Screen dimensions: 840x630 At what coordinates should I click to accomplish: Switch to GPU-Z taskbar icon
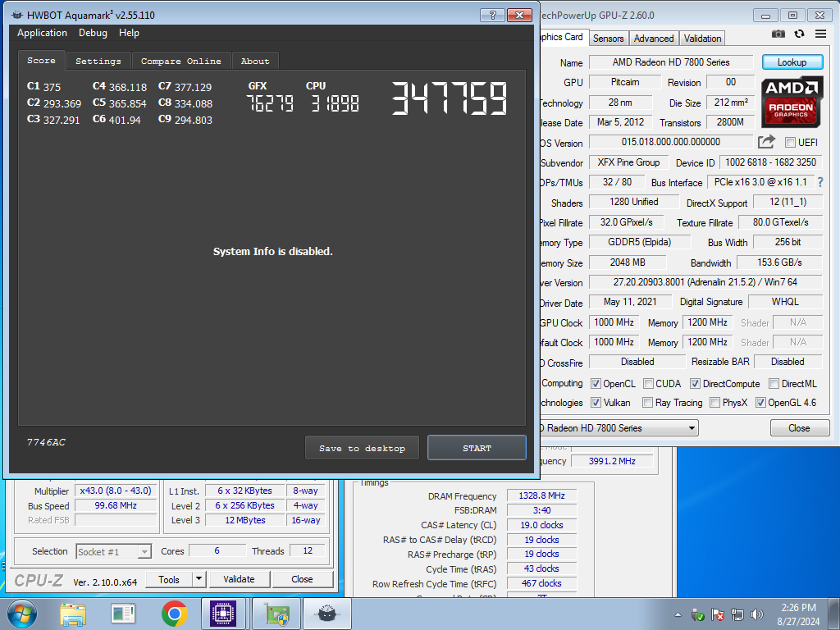[277, 614]
